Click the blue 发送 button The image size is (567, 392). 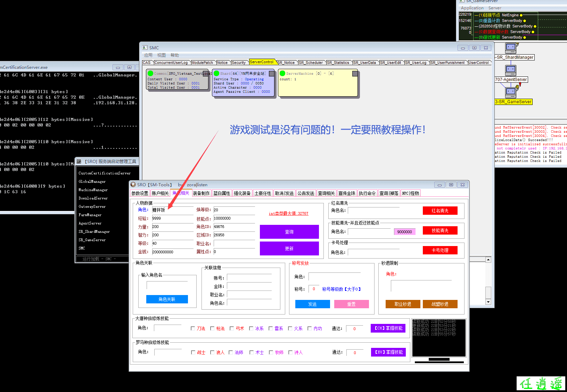pos(313,304)
